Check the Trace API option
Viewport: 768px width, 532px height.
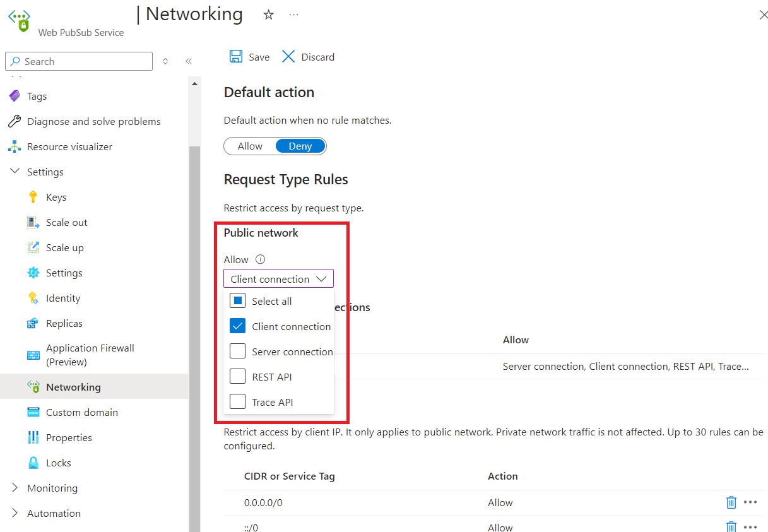pos(238,402)
